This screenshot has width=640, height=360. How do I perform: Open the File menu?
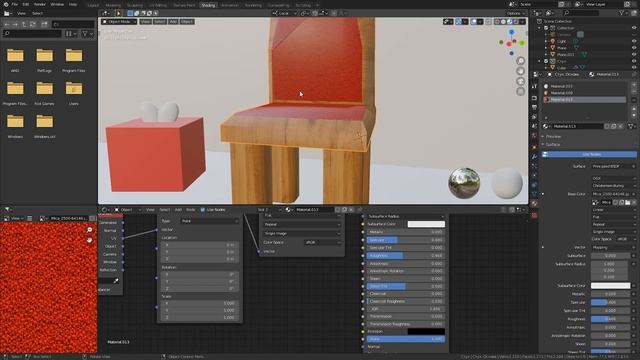coord(15,4)
